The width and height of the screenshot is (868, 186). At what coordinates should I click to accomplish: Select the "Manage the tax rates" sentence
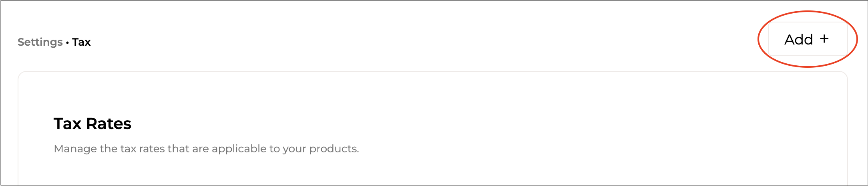pyautogui.click(x=206, y=149)
